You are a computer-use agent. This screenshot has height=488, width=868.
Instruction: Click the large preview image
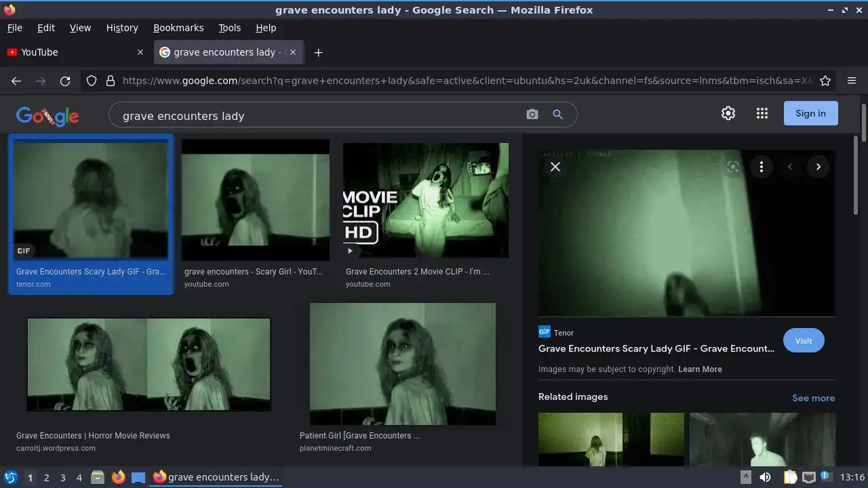(687, 233)
